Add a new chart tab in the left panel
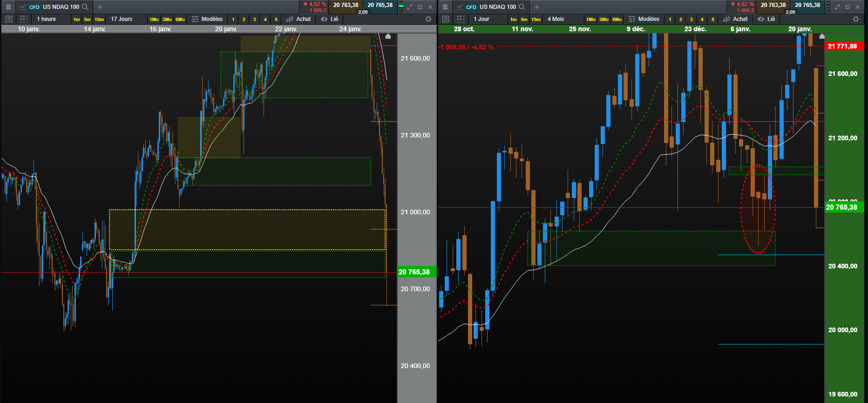This screenshot has width=868, height=403. click(100, 7)
